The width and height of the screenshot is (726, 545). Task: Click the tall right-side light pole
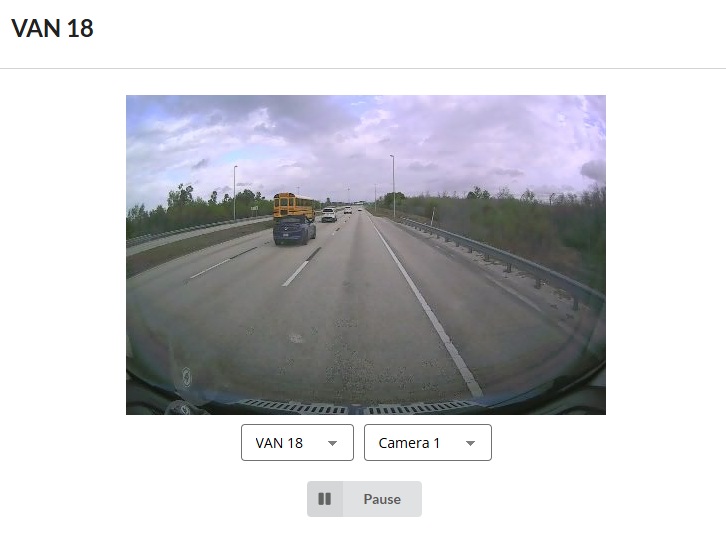[393, 186]
